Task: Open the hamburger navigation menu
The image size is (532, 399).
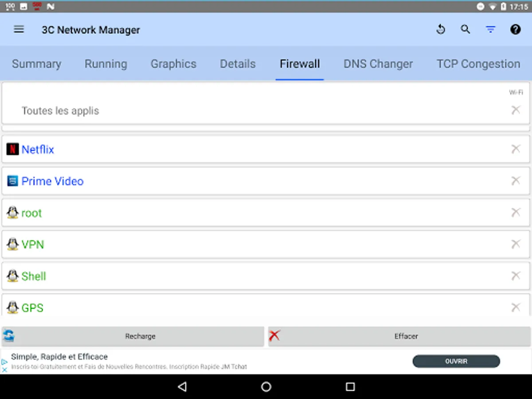Action: [19, 30]
